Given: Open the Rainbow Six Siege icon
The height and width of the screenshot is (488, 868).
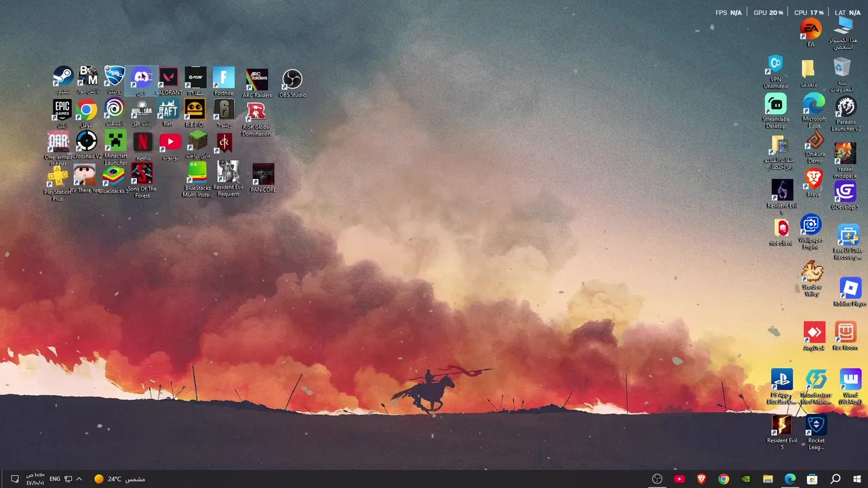Looking at the screenshot, I should [224, 113].
